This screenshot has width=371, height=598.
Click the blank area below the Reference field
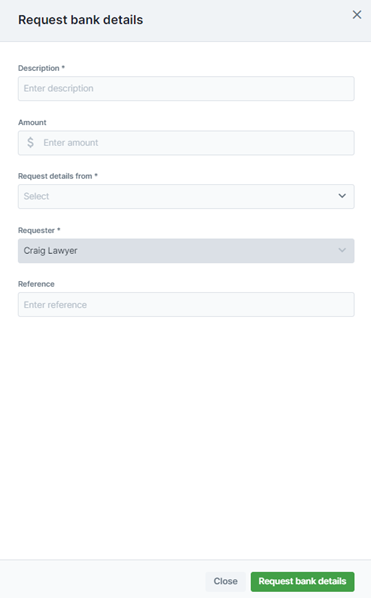(186, 435)
